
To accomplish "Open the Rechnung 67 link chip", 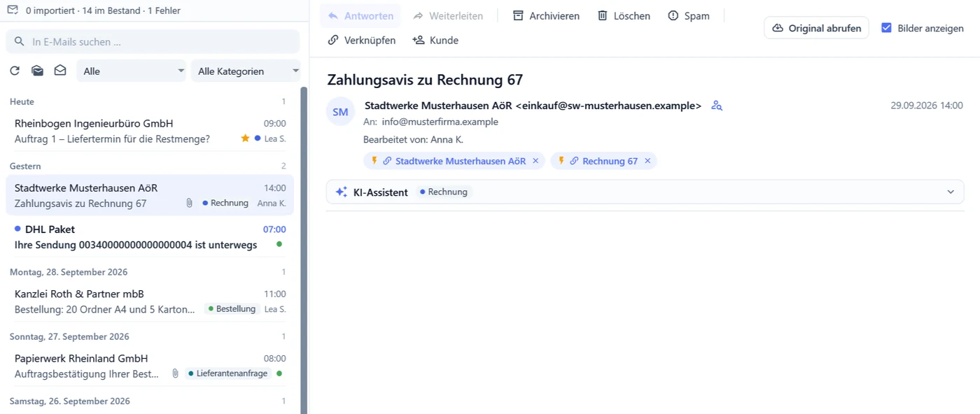I will coord(610,161).
